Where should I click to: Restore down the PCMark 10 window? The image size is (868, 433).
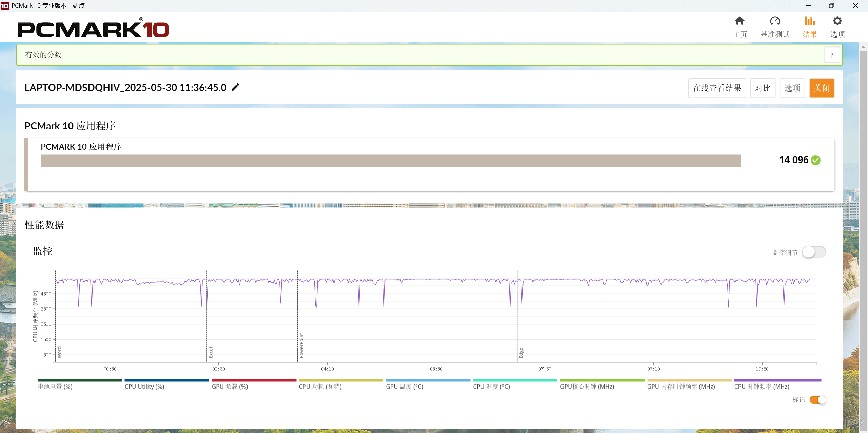[x=831, y=6]
